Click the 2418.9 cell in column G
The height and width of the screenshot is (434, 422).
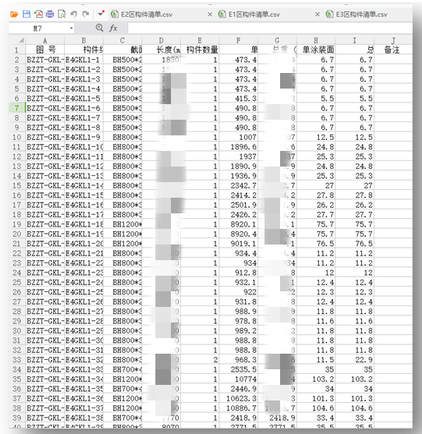277,418
